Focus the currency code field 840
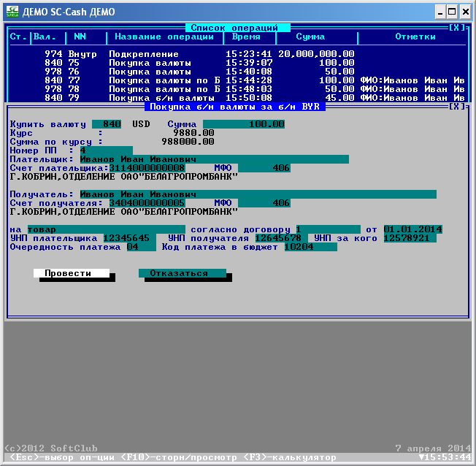 [x=107, y=124]
